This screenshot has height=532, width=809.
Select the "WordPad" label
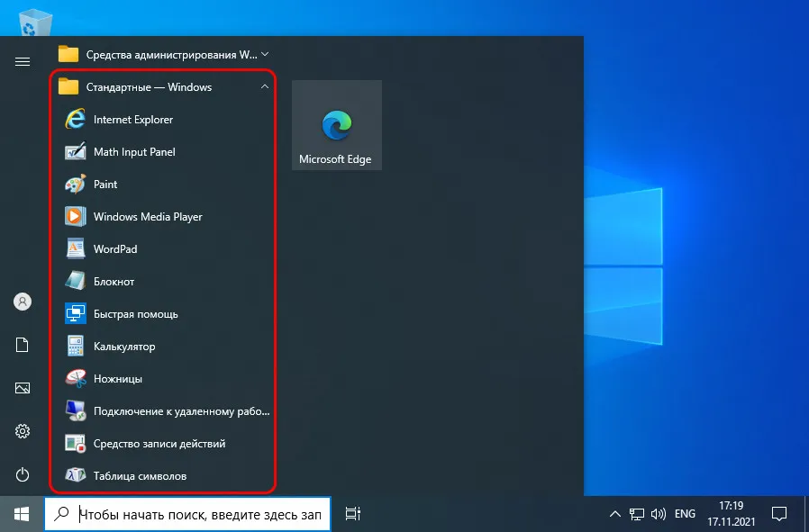(115, 249)
